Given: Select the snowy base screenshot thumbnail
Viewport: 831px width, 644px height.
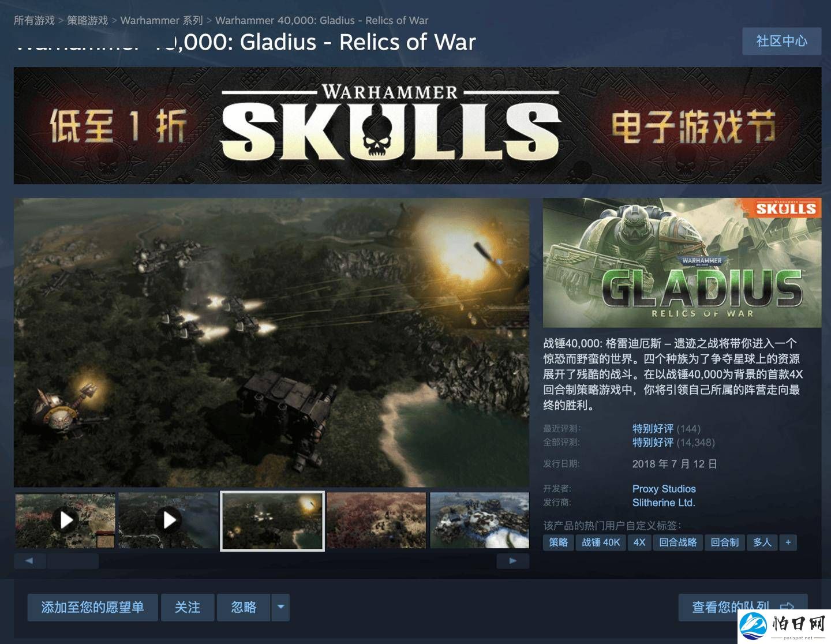Looking at the screenshot, I should pos(479,521).
